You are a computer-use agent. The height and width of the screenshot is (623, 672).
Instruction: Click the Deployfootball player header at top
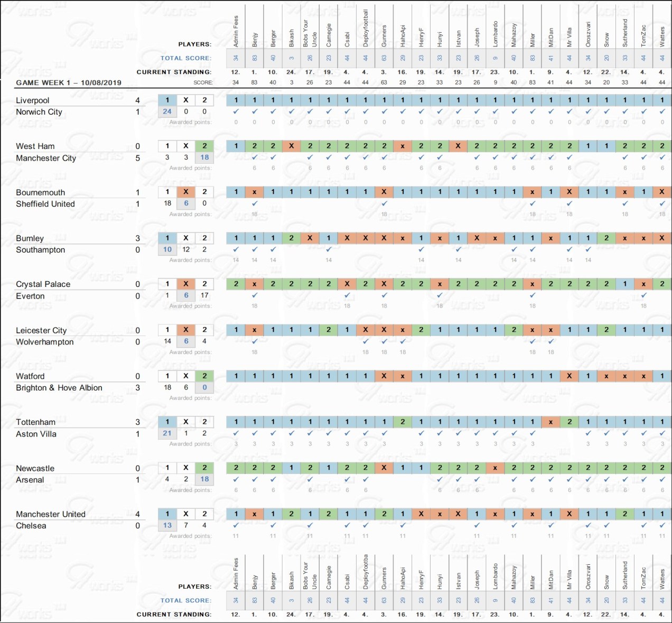[x=366, y=29]
